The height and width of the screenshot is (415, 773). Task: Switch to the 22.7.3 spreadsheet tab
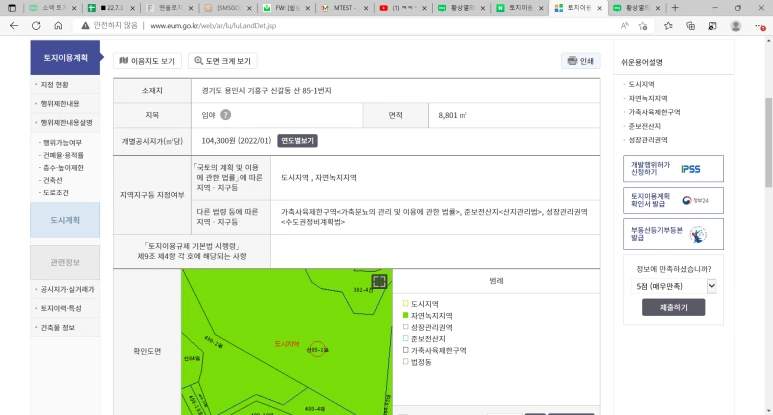[x=109, y=8]
